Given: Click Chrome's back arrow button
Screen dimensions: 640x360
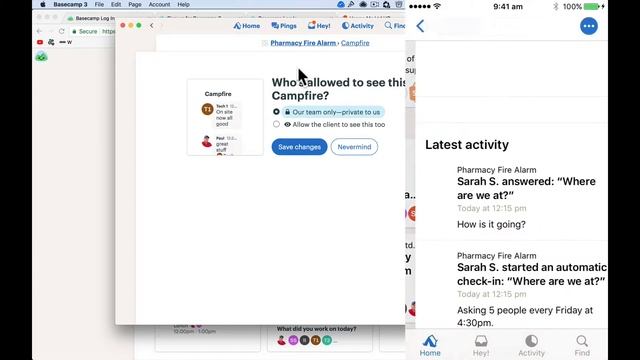Looking at the screenshot, I should pos(39,31).
